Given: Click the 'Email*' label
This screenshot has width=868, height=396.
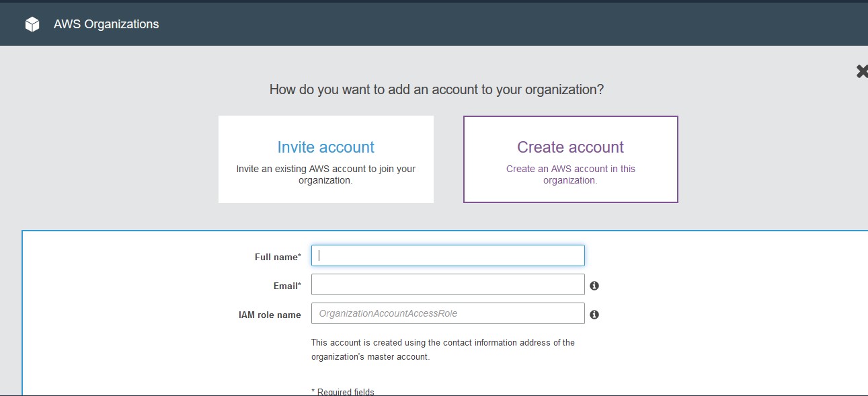Looking at the screenshot, I should (286, 286).
